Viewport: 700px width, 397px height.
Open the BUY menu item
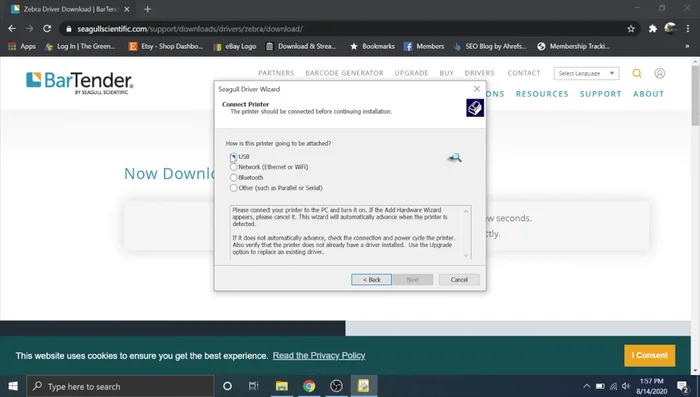(446, 73)
